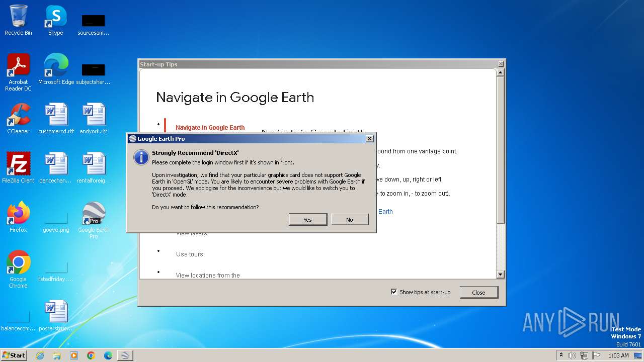The image size is (644, 362).
Task: Close the Start-up Tips window with X
Action: click(x=501, y=64)
